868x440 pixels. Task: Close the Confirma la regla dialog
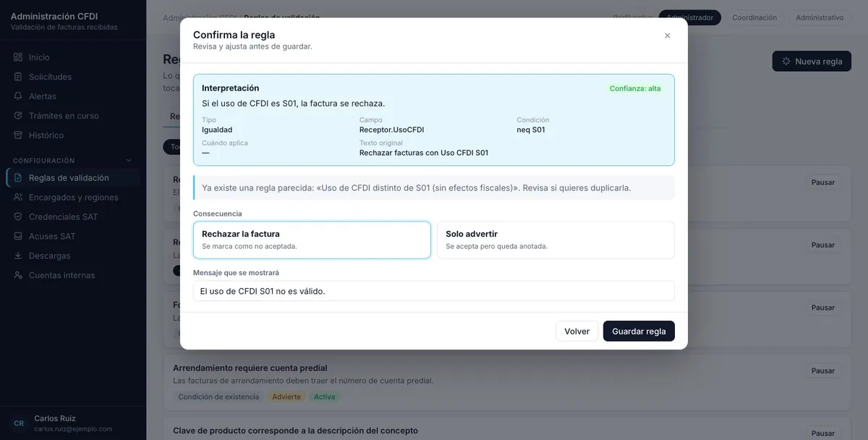668,35
